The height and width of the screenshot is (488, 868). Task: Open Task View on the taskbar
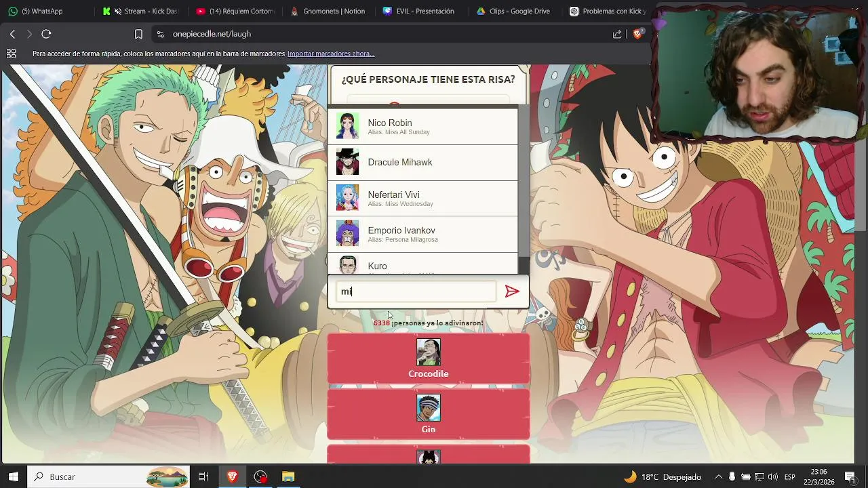[x=203, y=476]
